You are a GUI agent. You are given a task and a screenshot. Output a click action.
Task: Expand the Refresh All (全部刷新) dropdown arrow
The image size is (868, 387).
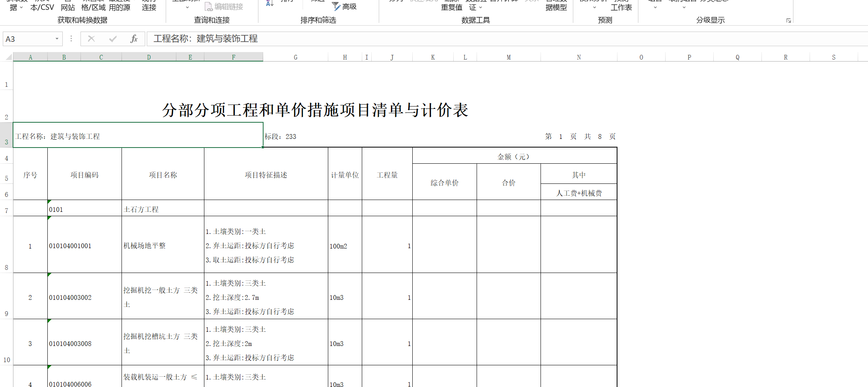point(187,7)
